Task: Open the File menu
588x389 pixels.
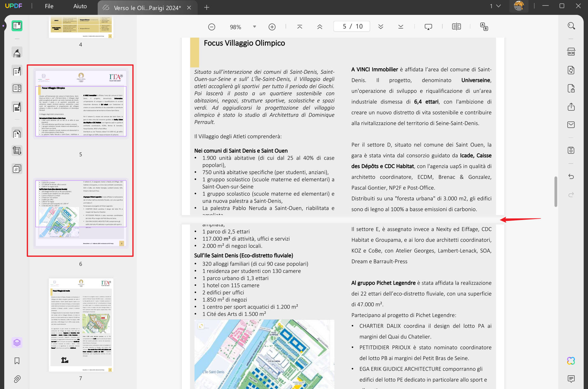Action: (49, 6)
